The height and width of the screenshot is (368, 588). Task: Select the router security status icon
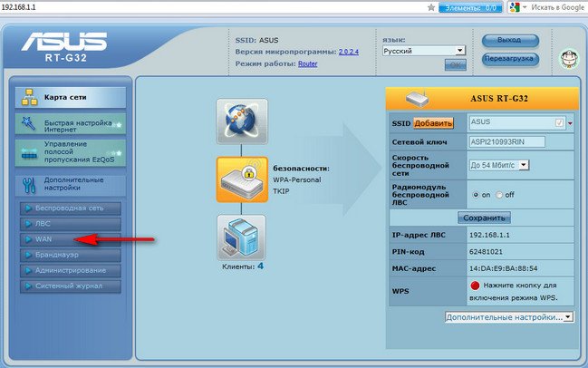[x=242, y=179]
